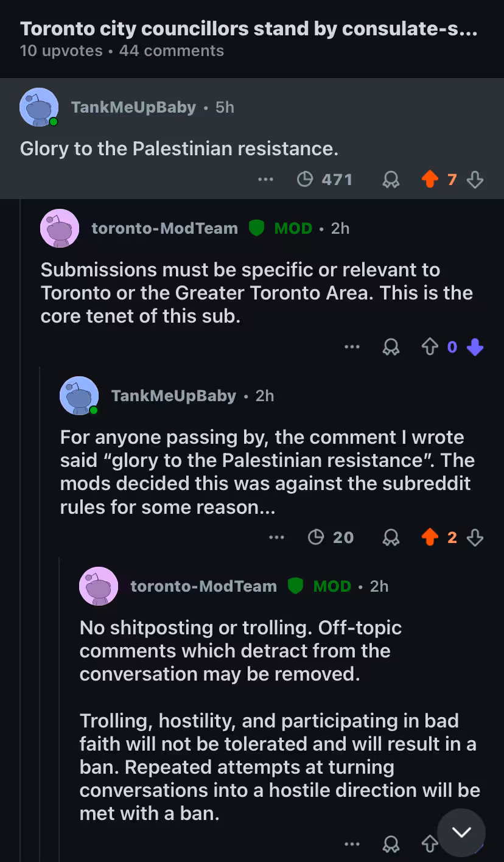
Task: Remove downvote on first toronto-ModTeam reply
Action: pos(475,347)
